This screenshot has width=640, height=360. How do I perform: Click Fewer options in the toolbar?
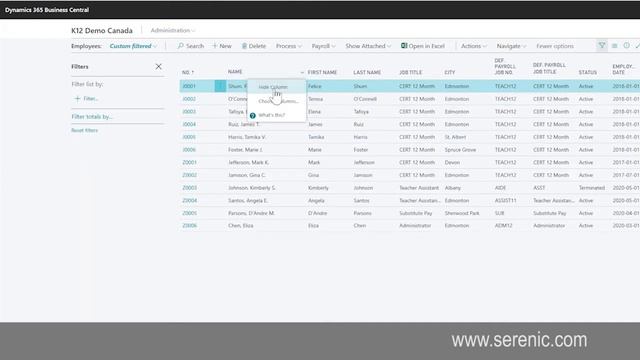pos(555,46)
